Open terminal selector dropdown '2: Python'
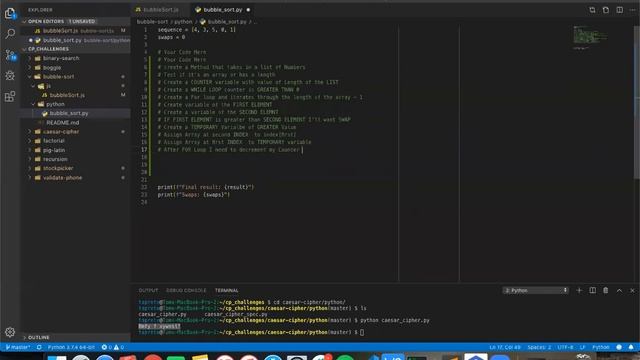This screenshot has width=640, height=360. (x=536, y=290)
